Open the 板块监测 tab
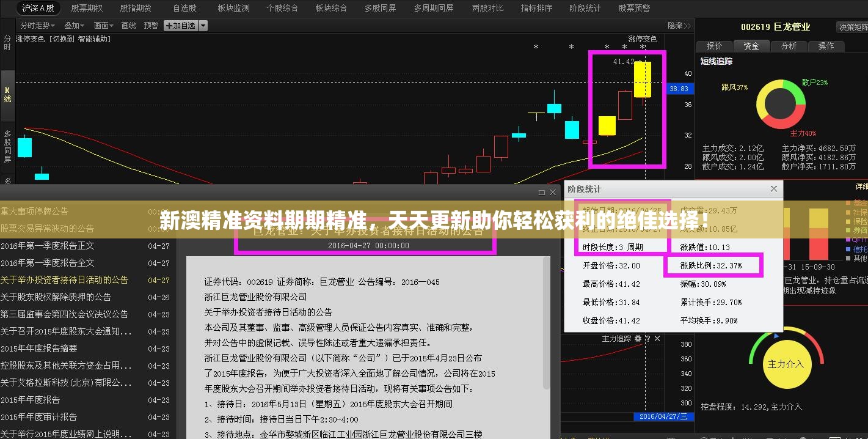 tap(233, 8)
